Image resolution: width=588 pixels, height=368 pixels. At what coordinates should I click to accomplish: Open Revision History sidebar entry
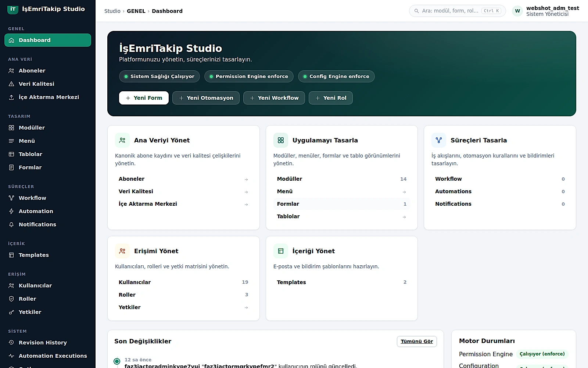click(48, 343)
